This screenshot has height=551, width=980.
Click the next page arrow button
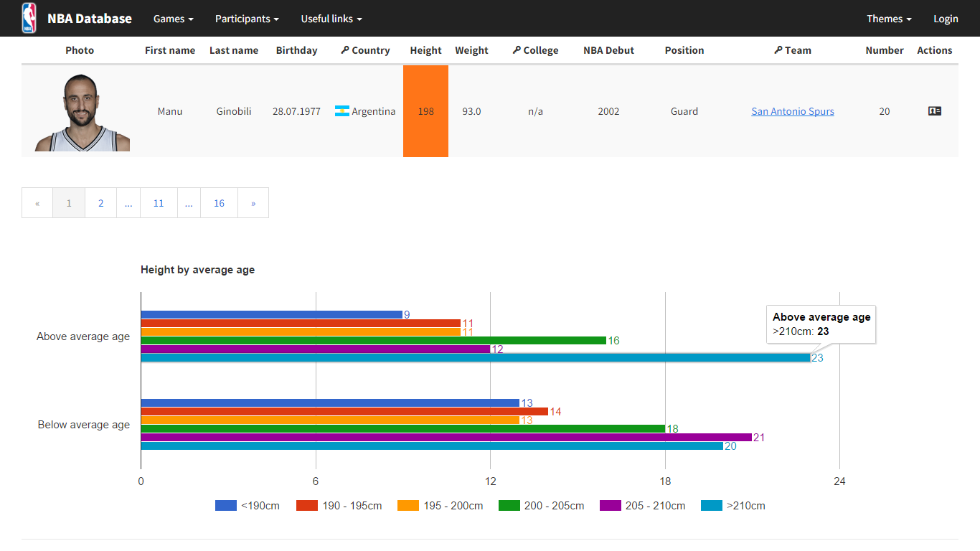coord(253,203)
